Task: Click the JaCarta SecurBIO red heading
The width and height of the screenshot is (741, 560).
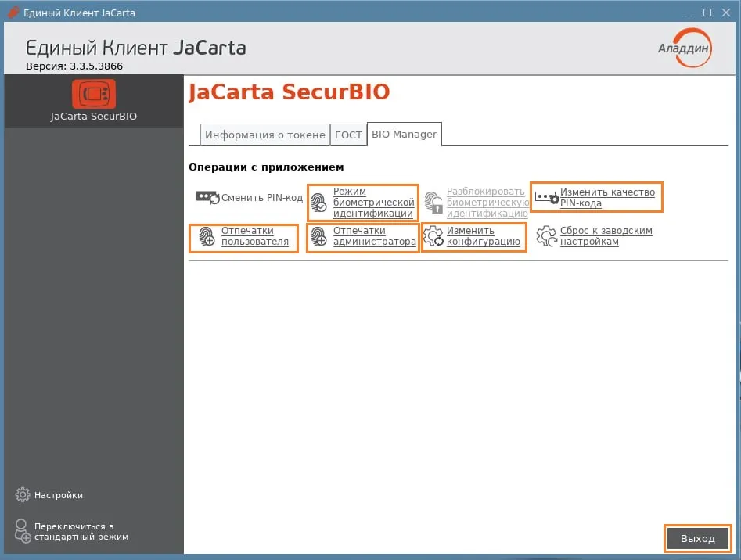Action: click(290, 92)
